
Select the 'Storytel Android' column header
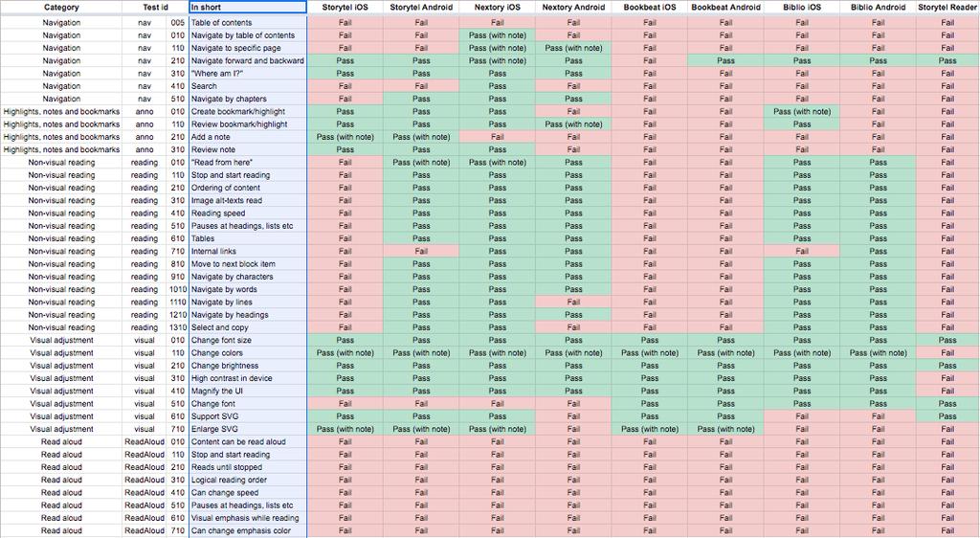tap(421, 8)
